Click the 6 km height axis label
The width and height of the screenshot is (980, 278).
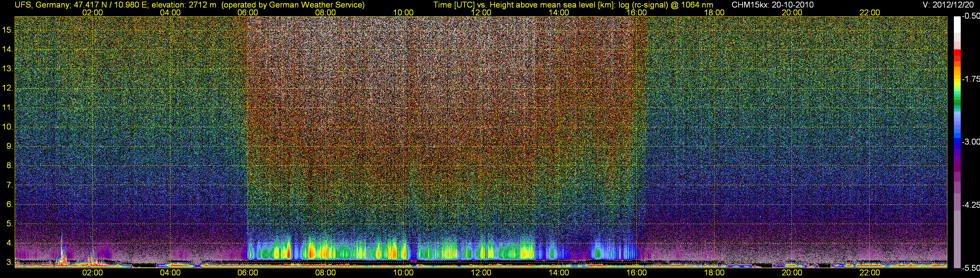9,204
